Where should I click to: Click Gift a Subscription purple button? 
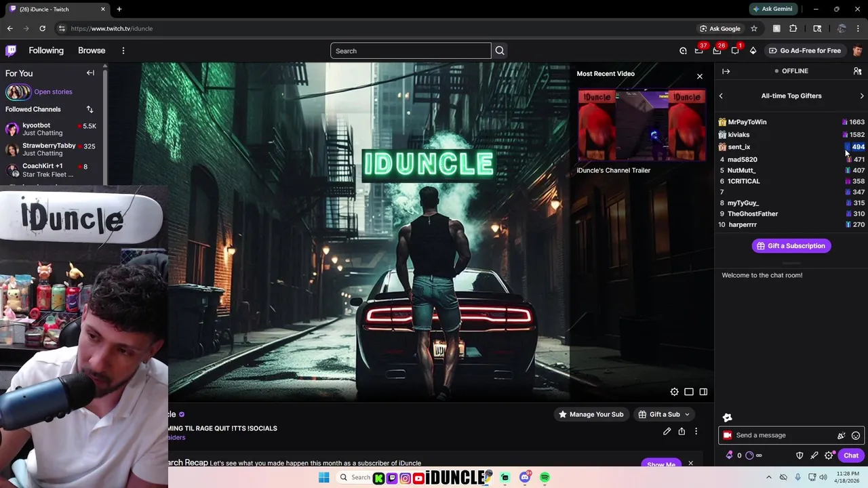click(791, 246)
